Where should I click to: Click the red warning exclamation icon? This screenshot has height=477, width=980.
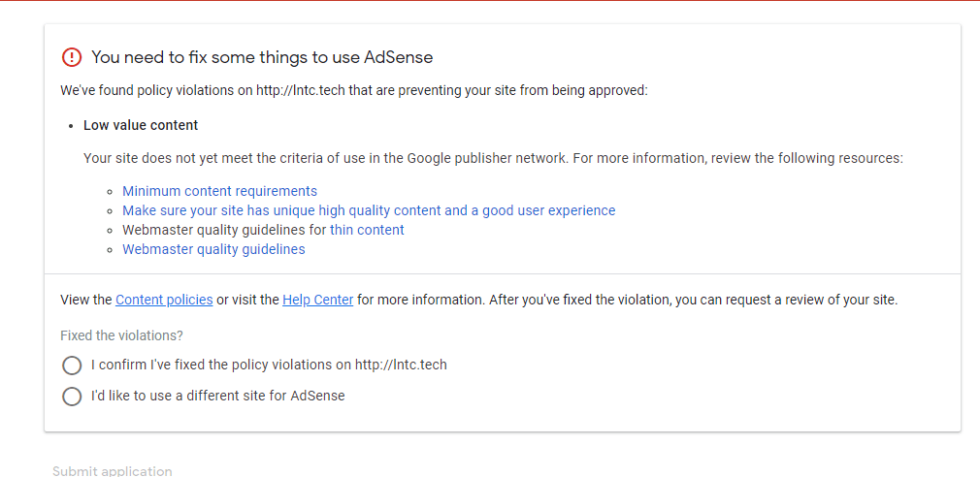pos(72,57)
